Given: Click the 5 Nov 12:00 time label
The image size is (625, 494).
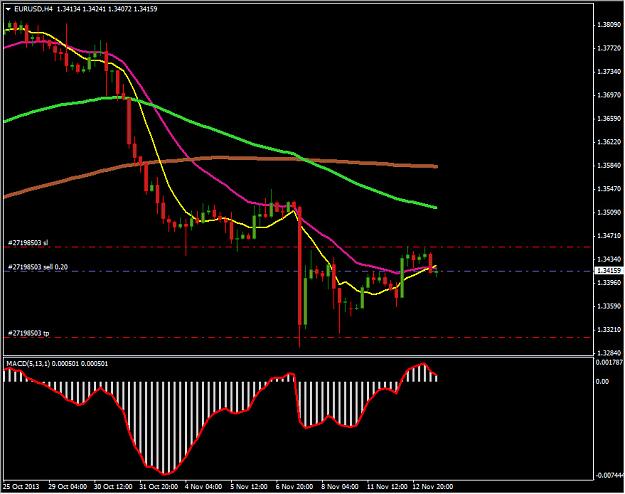Looking at the screenshot, I should [x=249, y=486].
